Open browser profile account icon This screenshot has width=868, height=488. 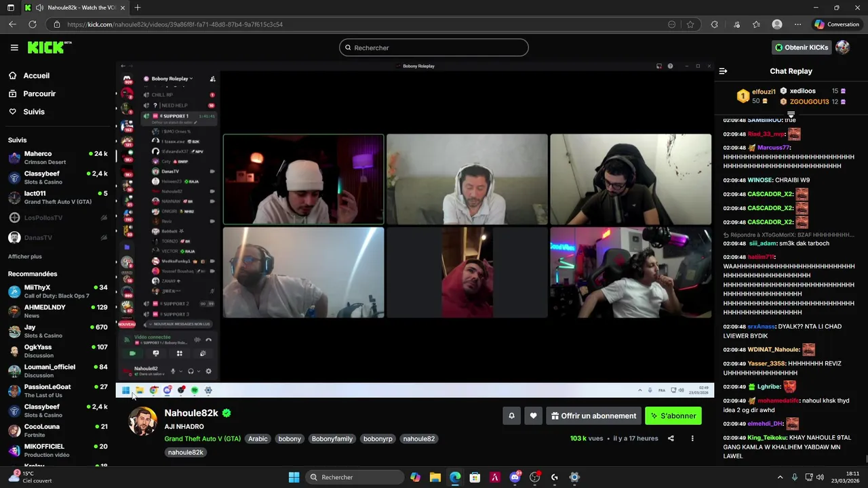tap(777, 24)
